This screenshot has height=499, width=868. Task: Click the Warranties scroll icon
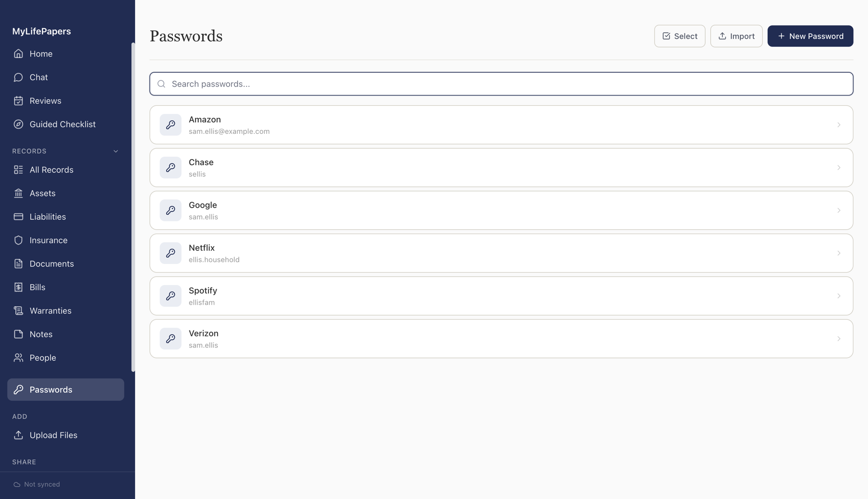18,311
